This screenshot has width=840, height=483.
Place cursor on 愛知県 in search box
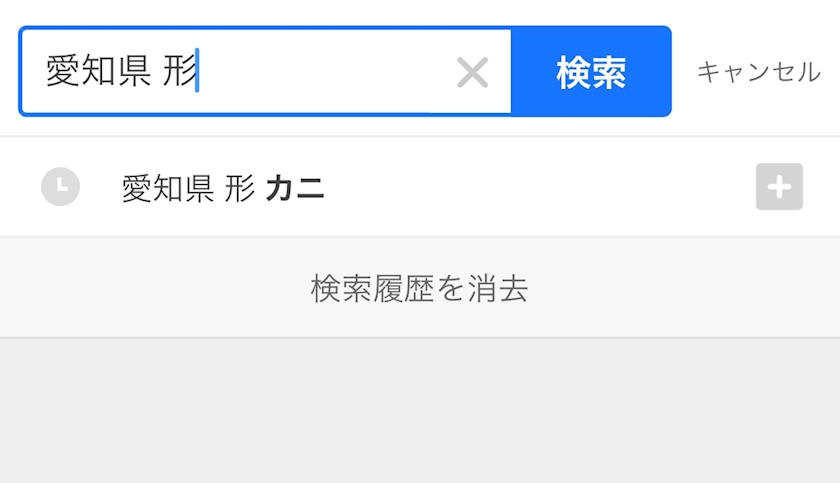coord(99,71)
